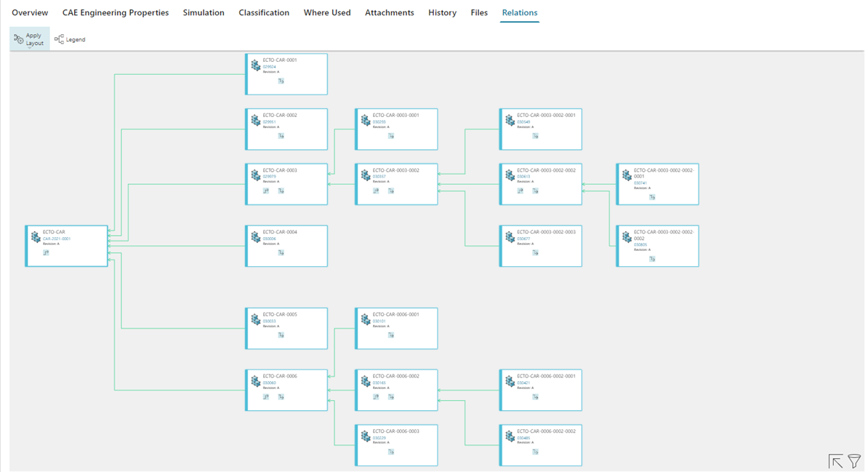Open the CAR-2021-0001 link on root node
Viewport: 868px width, 472px height.
(57, 239)
